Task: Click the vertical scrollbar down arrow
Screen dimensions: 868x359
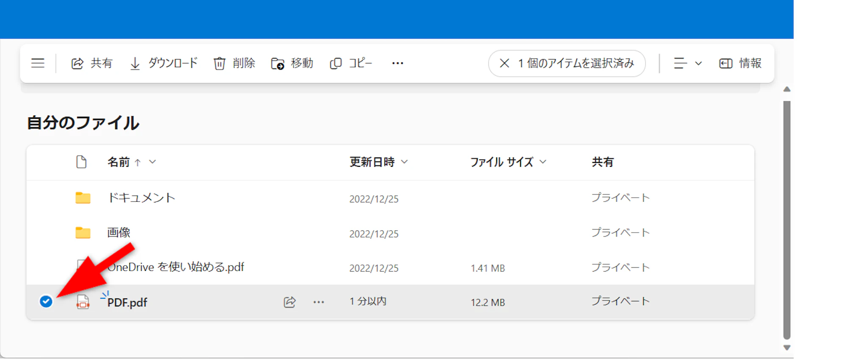Action: click(787, 348)
